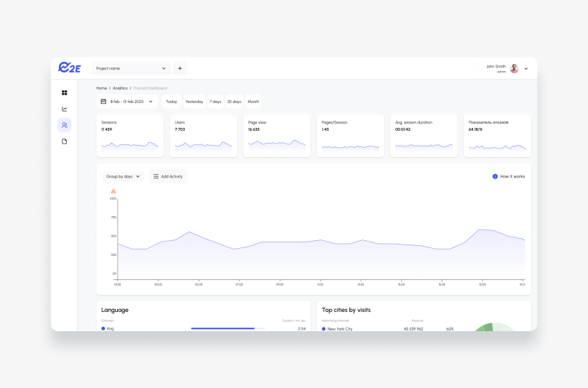Open the 8 feb - 15 feb 2023 date picker
The width and height of the screenshot is (588, 388).
[127, 102]
